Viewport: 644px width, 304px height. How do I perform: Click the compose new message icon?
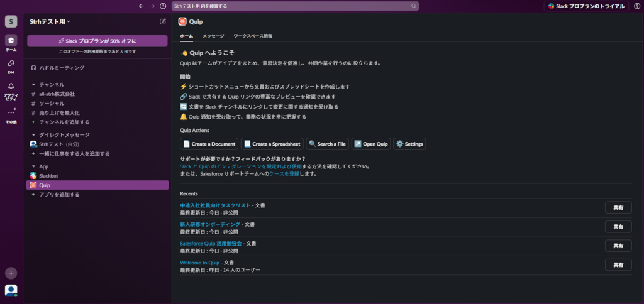pos(163,21)
